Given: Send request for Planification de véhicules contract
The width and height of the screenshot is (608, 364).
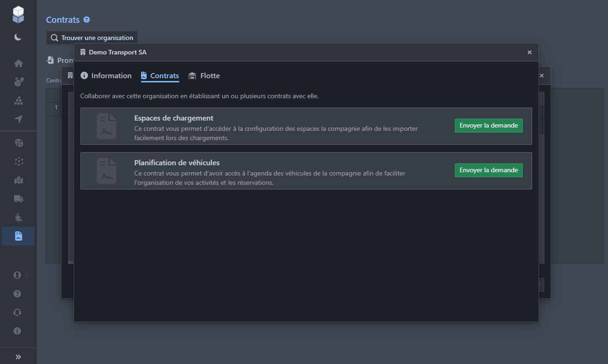Looking at the screenshot, I should tap(488, 170).
